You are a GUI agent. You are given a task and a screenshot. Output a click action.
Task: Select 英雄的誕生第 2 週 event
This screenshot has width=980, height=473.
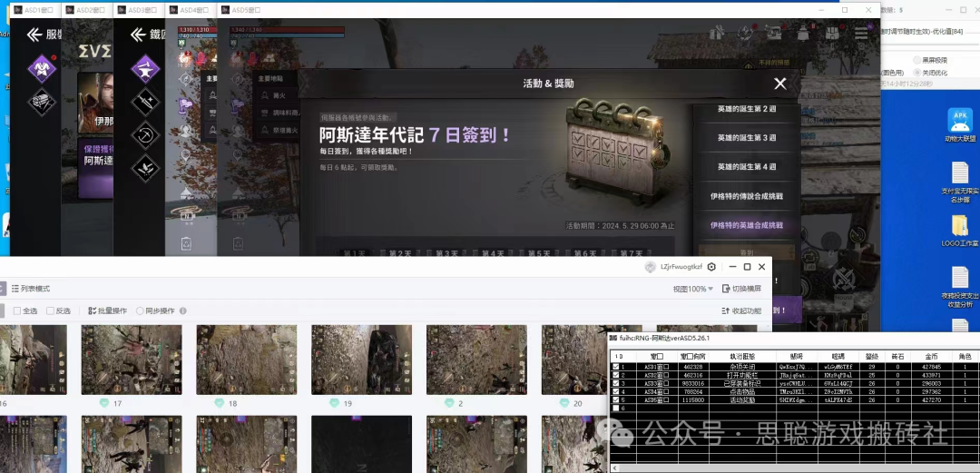pyautogui.click(x=747, y=109)
